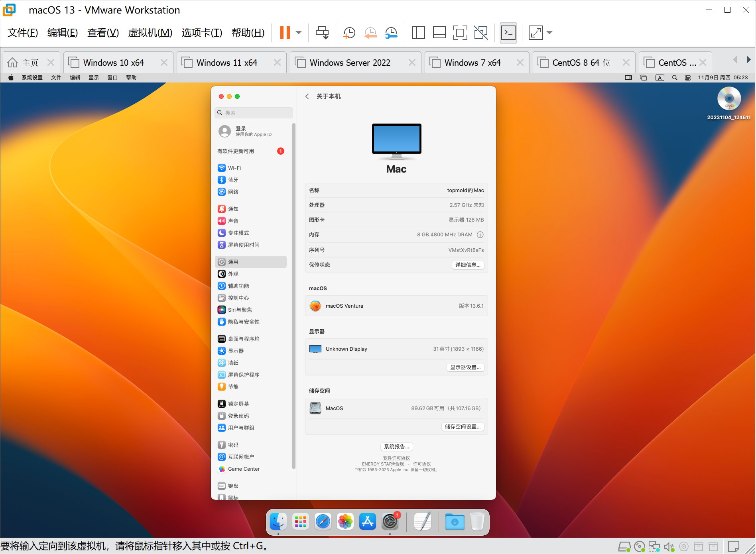Revert to previous snapshot icon
This screenshot has width=756, height=554.
tap(370, 33)
